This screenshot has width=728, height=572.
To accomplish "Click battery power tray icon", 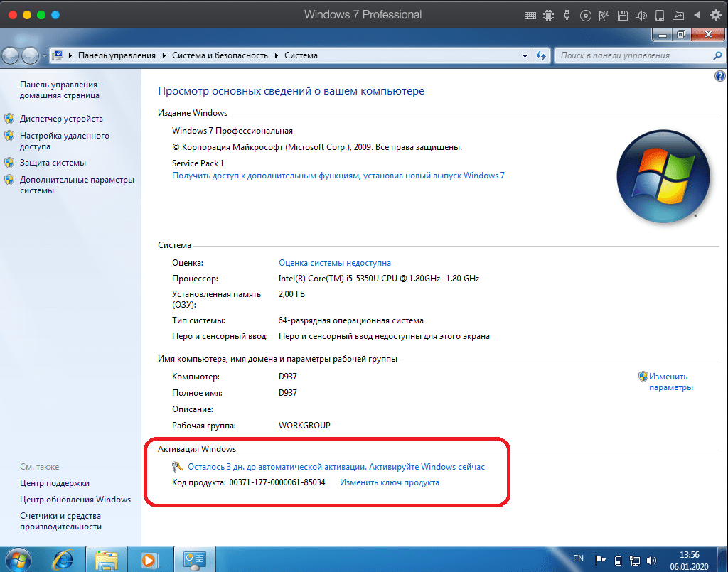I will 618,561.
